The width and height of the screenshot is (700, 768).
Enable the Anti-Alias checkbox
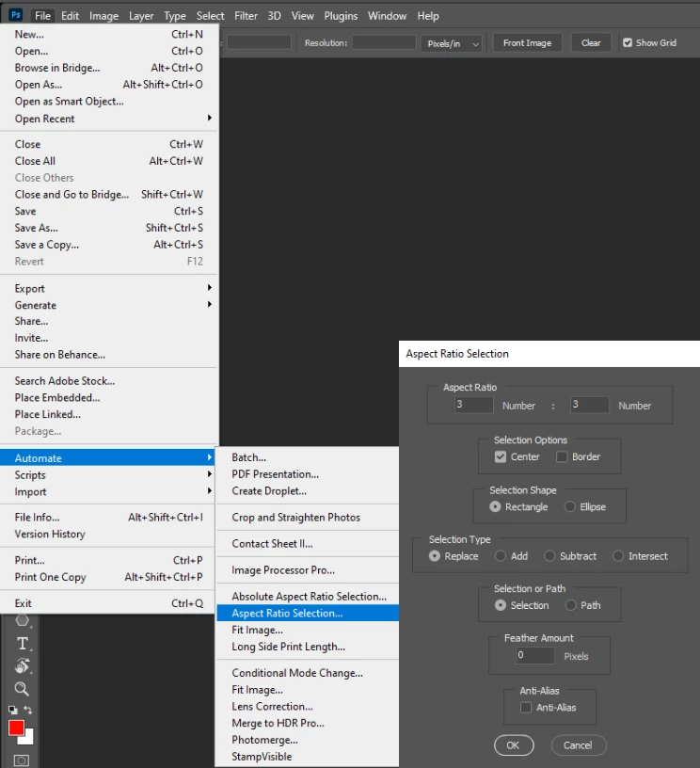click(x=526, y=708)
